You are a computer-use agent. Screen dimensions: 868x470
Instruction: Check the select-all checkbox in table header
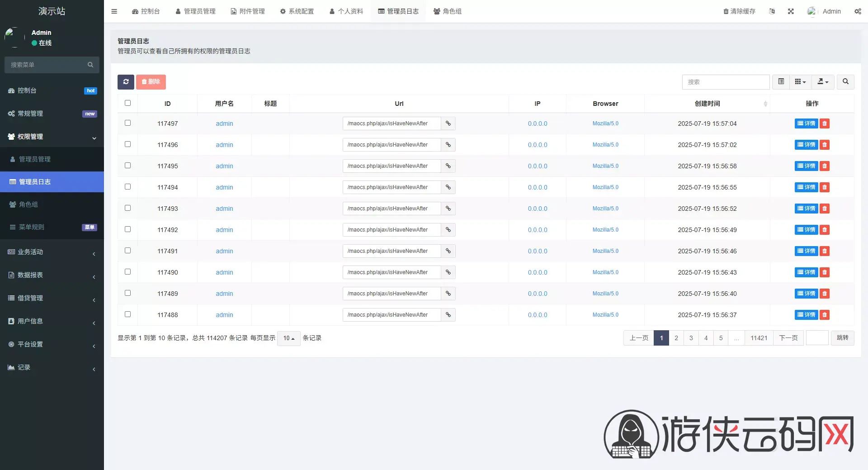click(127, 103)
